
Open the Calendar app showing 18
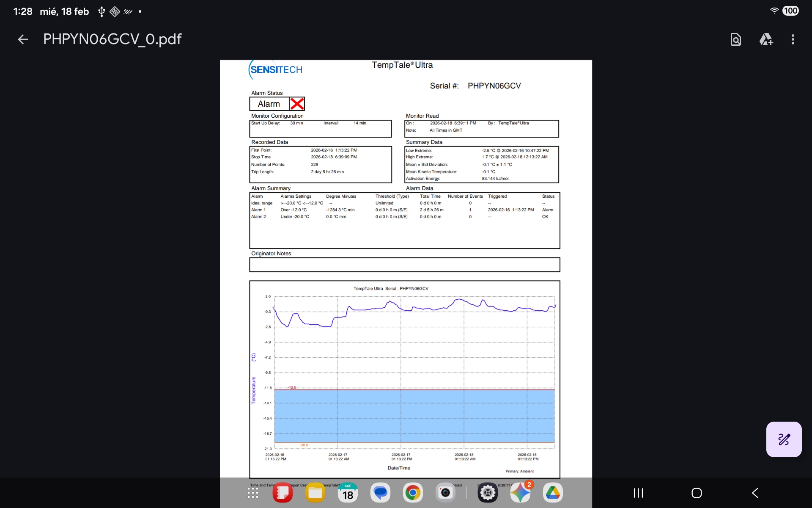[348, 493]
